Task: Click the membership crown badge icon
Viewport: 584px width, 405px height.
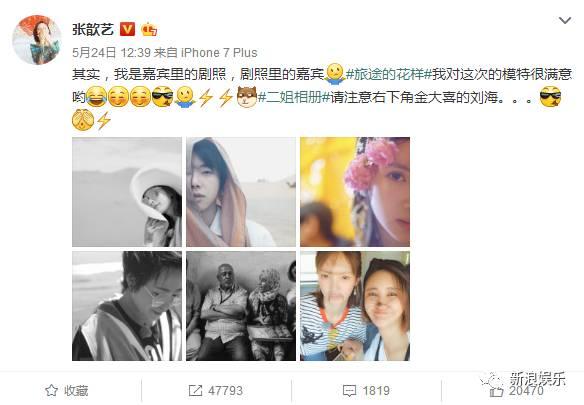Action: point(149,29)
